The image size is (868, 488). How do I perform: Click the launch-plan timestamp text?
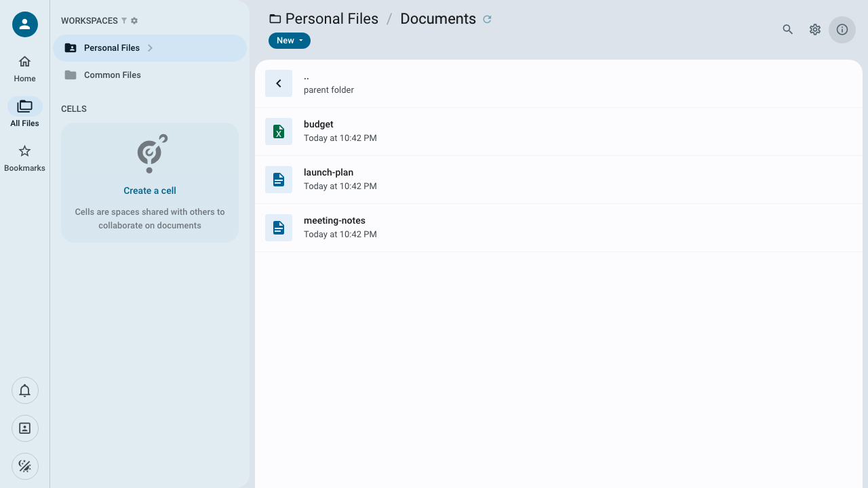pyautogui.click(x=340, y=186)
